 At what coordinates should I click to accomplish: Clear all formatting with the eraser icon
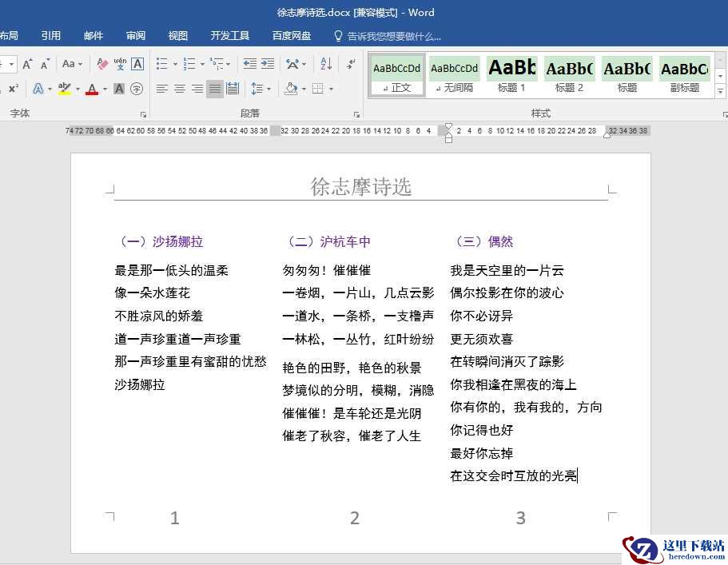(101, 64)
